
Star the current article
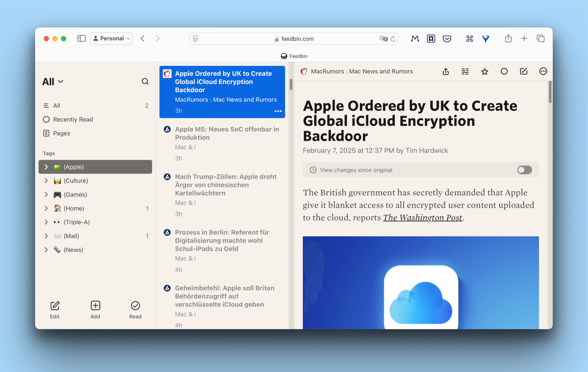click(x=485, y=71)
